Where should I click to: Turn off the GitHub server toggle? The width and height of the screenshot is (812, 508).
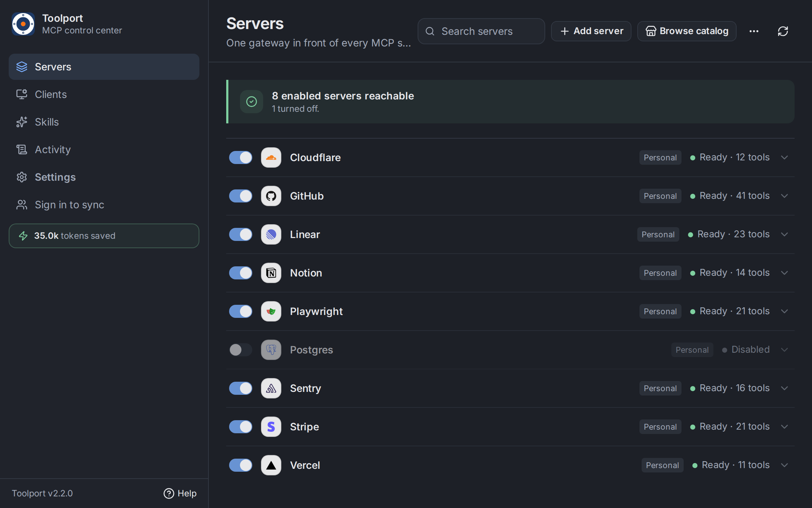[241, 196]
